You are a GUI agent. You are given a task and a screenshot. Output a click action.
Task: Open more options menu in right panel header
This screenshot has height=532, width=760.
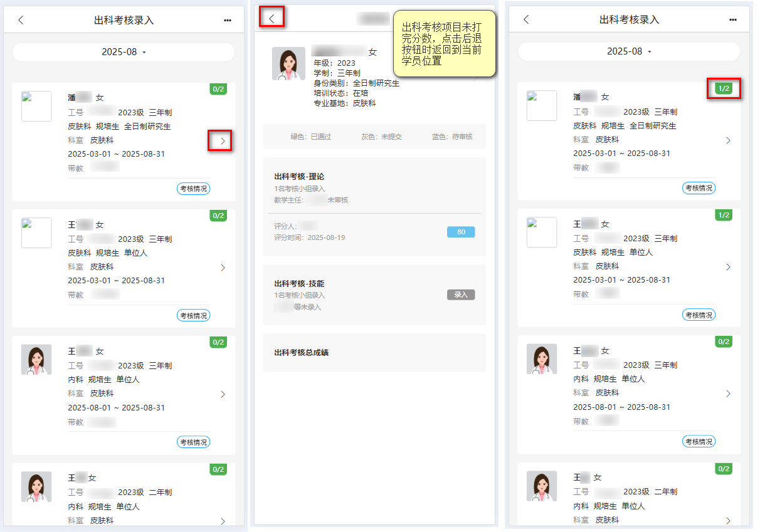[733, 19]
